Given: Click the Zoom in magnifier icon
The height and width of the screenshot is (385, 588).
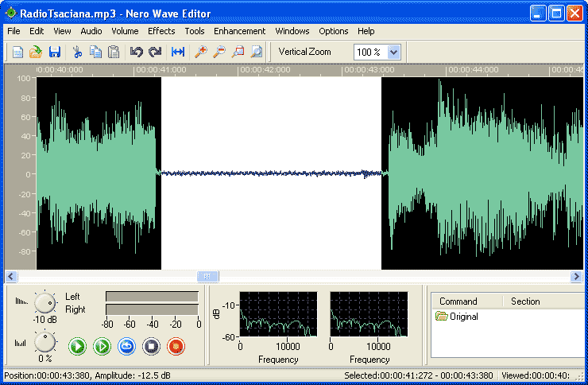Looking at the screenshot, I should point(200,52).
